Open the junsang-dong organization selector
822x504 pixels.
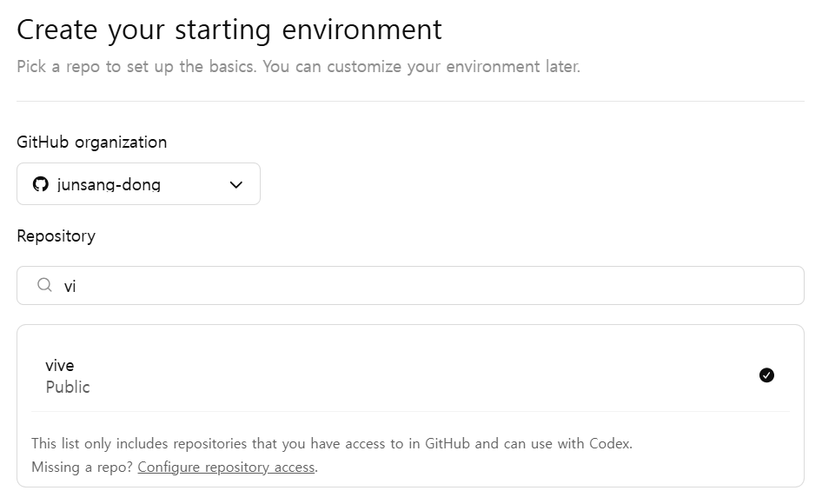pyautogui.click(x=138, y=183)
